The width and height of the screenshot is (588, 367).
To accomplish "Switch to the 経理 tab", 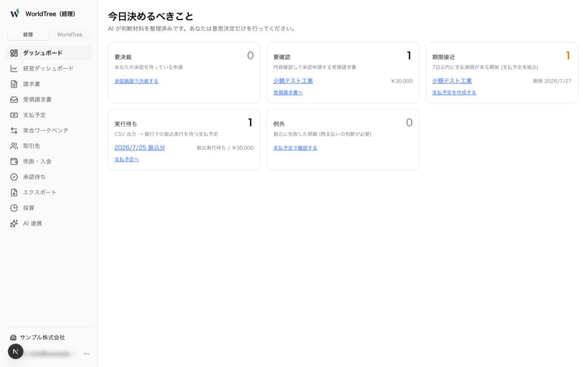I will 28,35.
